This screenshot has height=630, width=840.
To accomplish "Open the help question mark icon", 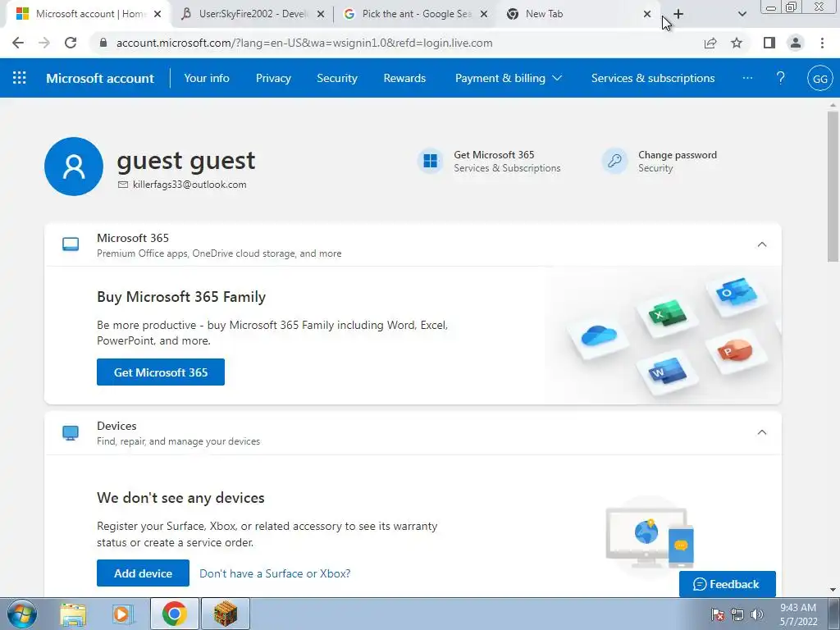I will (x=781, y=78).
